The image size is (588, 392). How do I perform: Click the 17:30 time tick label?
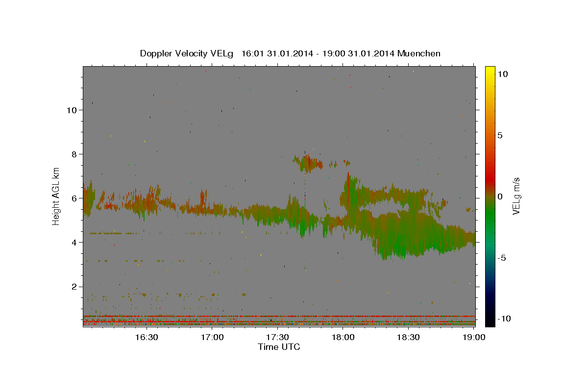pyautogui.click(x=278, y=337)
